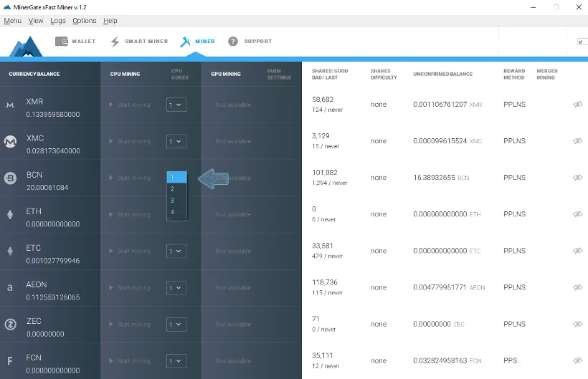This screenshot has height=379, width=588.
Task: Click the Smart Miner lightning icon
Action: [x=115, y=42]
